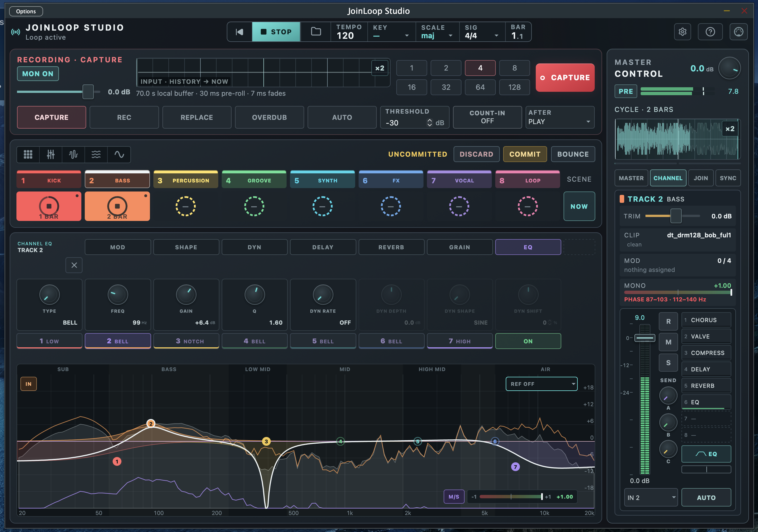Open settings via the gear icon
The width and height of the screenshot is (758, 532).
pyautogui.click(x=682, y=32)
